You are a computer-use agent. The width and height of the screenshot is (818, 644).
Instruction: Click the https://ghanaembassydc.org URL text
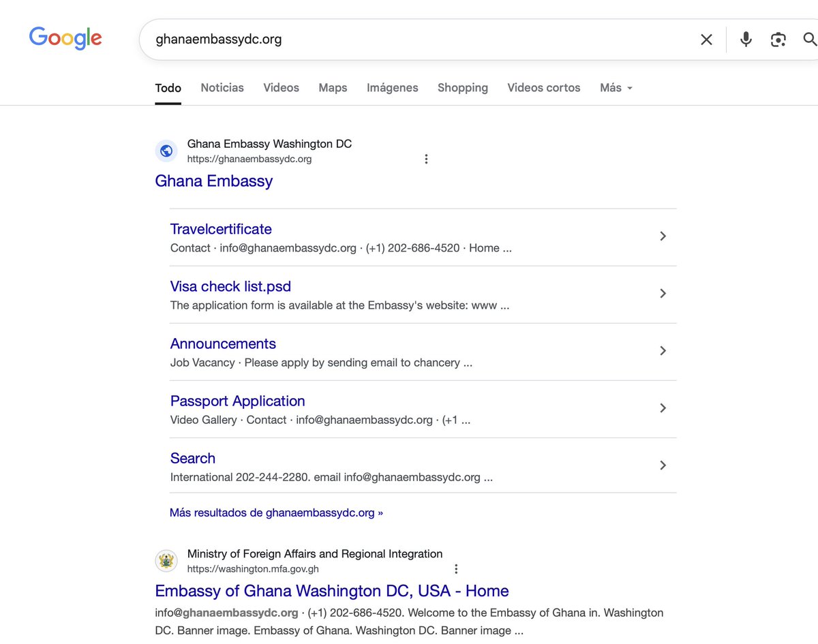249,159
